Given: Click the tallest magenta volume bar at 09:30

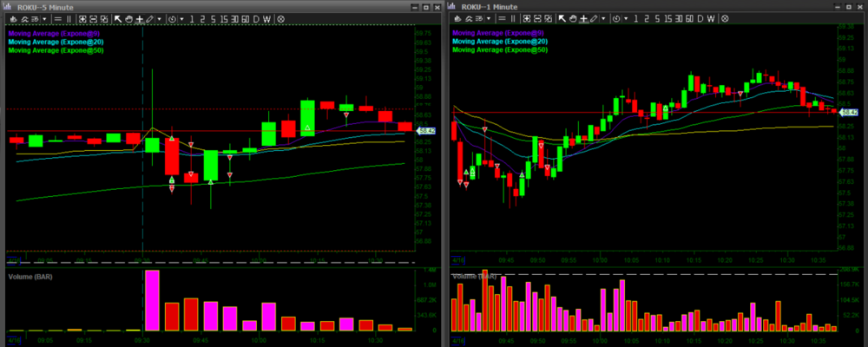Looking at the screenshot, I should click(152, 300).
